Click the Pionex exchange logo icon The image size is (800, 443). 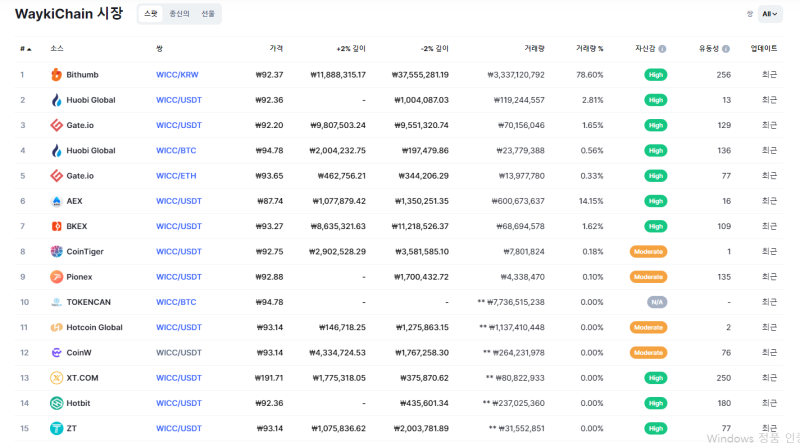tap(56, 277)
